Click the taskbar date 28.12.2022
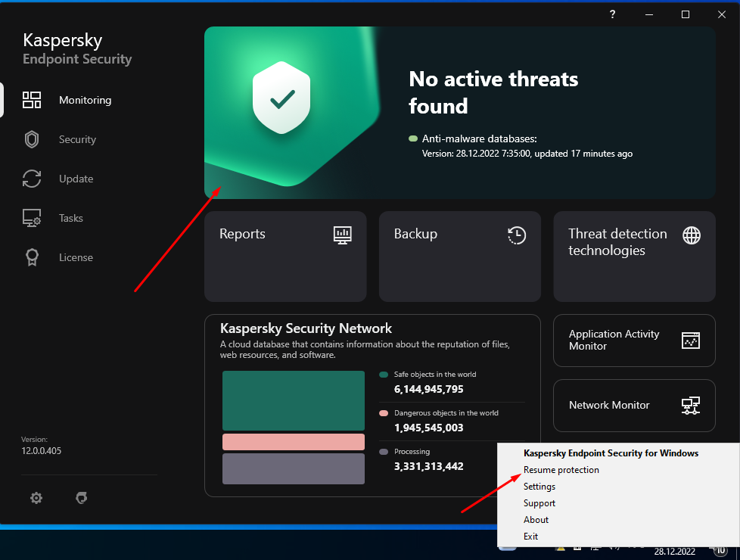Image resolution: width=740 pixels, height=560 pixels. click(674, 552)
